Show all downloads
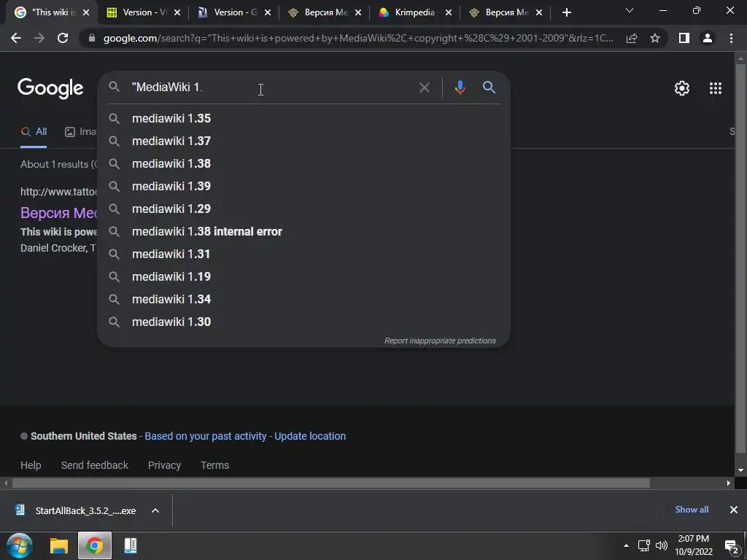Viewport: 747px width, 560px height. (x=692, y=510)
